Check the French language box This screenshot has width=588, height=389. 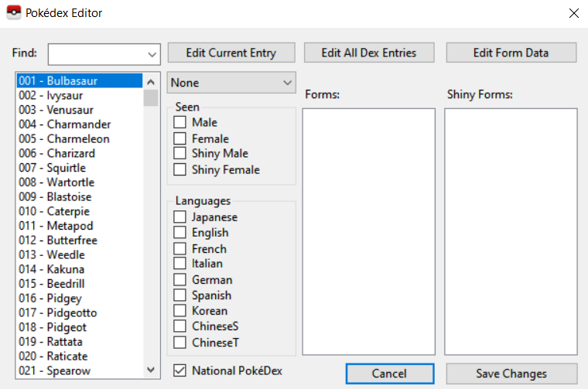pyautogui.click(x=179, y=248)
